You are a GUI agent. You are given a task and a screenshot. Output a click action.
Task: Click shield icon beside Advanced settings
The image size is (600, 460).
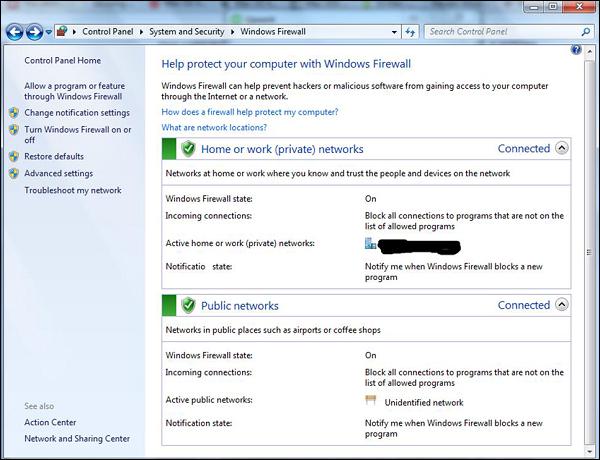coord(14,173)
